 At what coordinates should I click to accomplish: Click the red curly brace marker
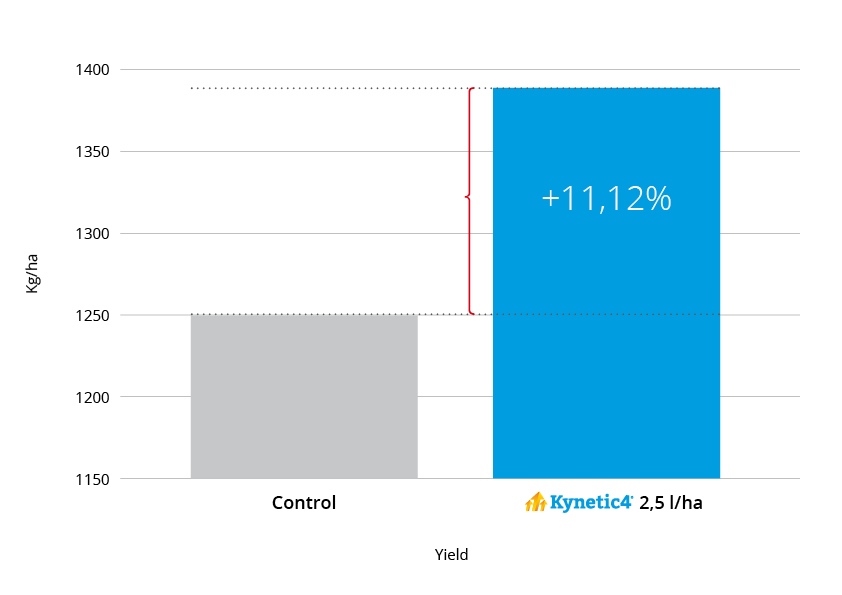470,201
